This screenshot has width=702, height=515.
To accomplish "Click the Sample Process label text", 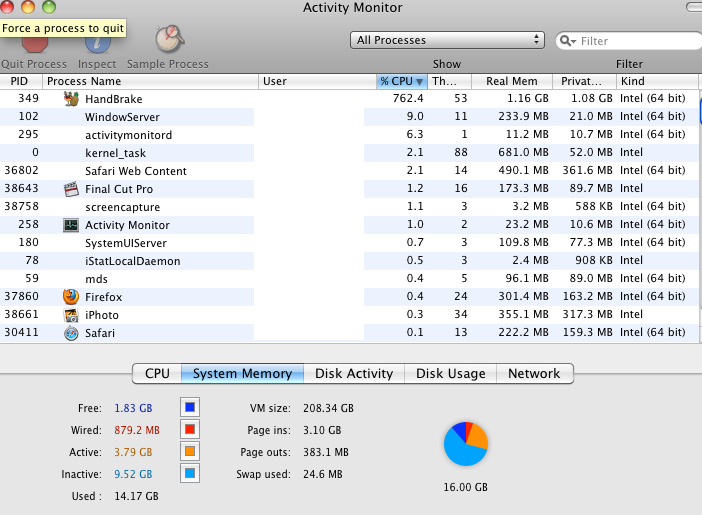I will pos(167,64).
